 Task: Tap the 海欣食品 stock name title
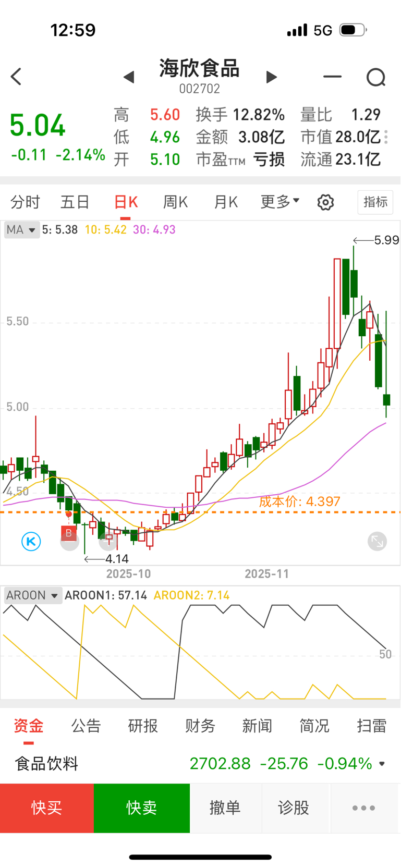pyautogui.click(x=200, y=69)
